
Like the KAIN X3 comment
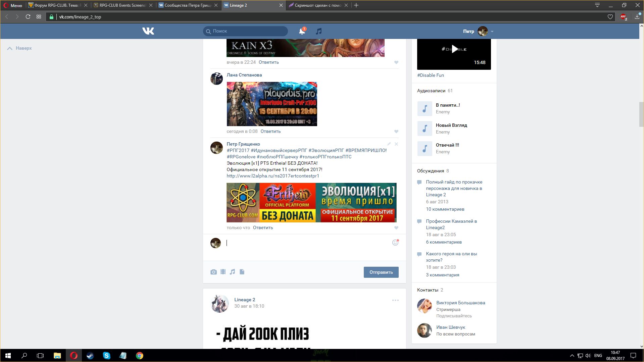(396, 62)
